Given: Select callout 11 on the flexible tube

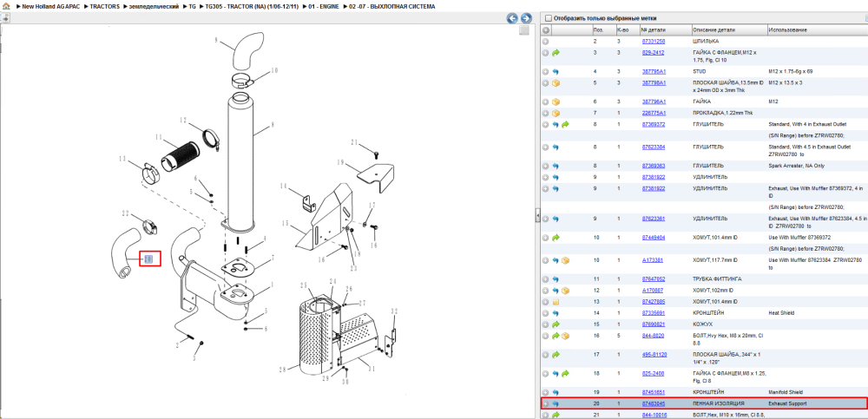Looking at the screenshot, I should point(158,137).
